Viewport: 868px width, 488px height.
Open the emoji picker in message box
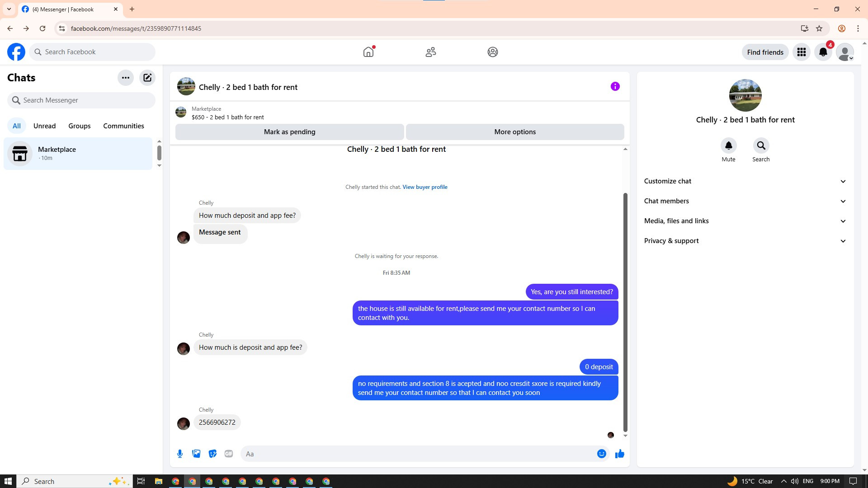pyautogui.click(x=602, y=454)
